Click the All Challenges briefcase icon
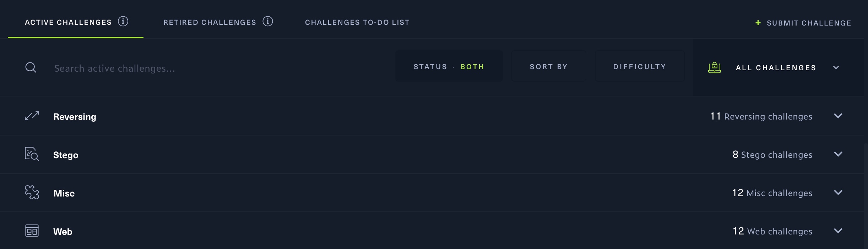This screenshot has height=249, width=868. 715,67
